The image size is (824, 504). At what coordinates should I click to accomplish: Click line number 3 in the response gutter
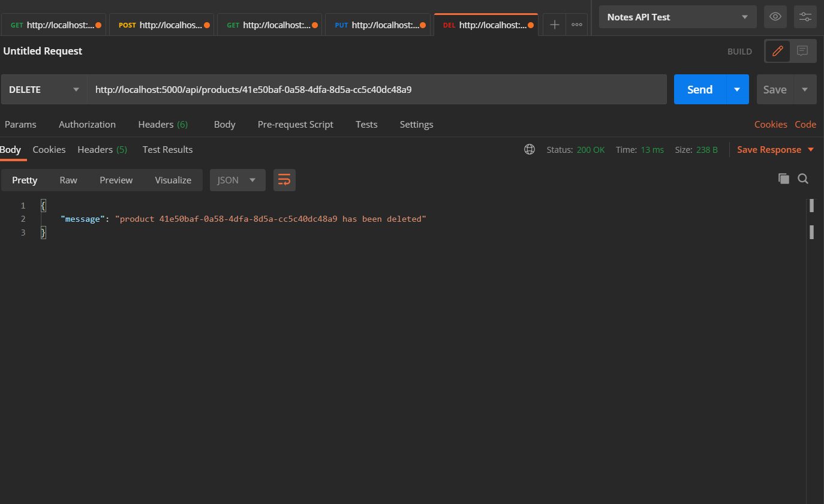pyautogui.click(x=23, y=233)
